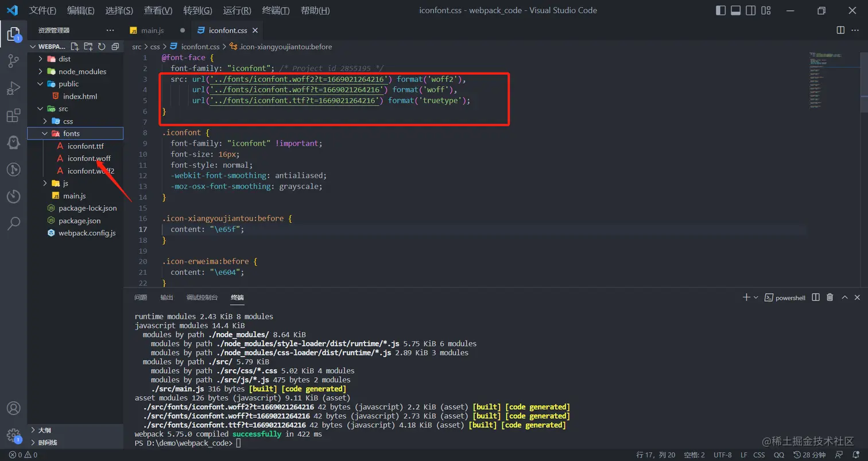Viewport: 868px width, 461px height.
Task: Open the Git graph activity bar icon
Action: (13, 169)
